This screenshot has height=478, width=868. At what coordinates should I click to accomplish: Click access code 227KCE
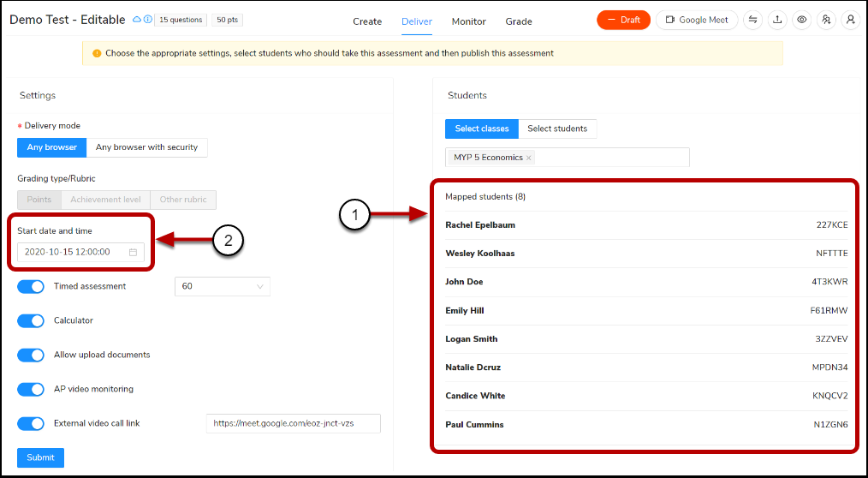(832, 225)
